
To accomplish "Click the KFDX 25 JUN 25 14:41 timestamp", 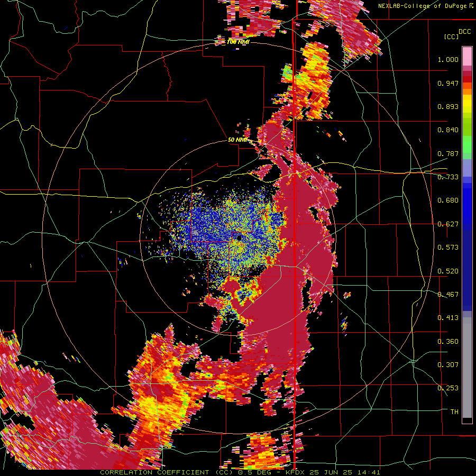I will [x=333, y=472].
